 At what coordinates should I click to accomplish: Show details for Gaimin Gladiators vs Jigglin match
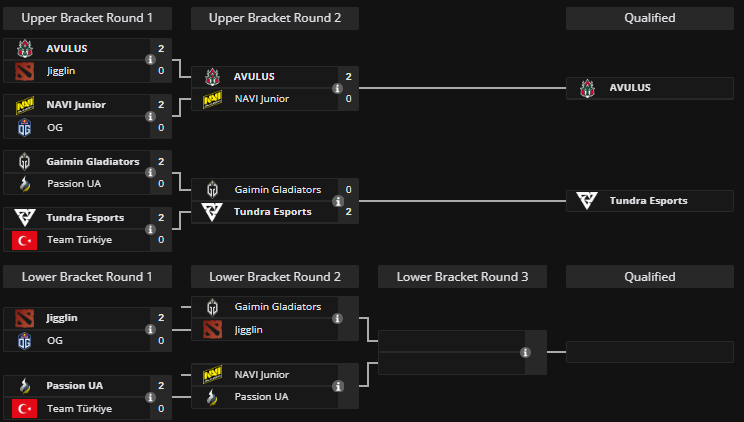(x=338, y=318)
